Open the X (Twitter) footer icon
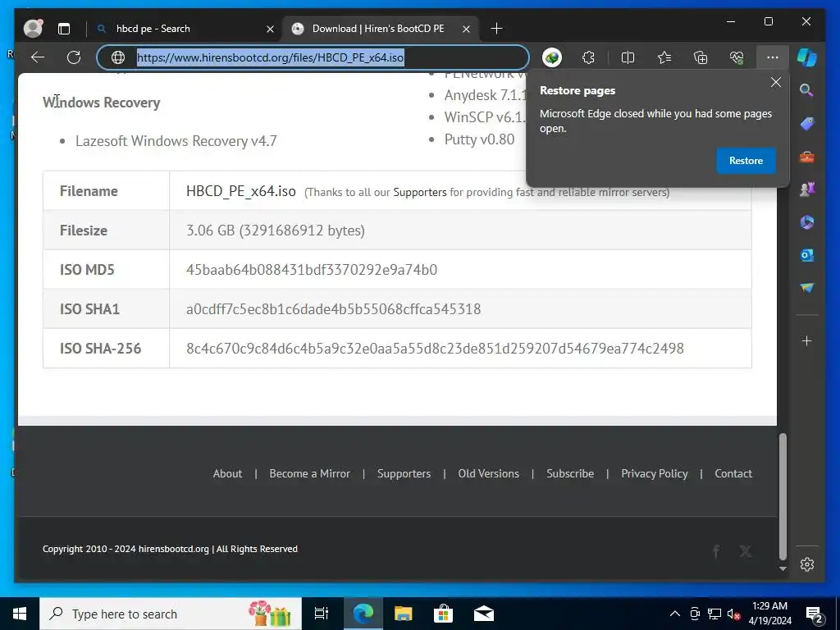Image resolution: width=840 pixels, height=630 pixels. [745, 550]
